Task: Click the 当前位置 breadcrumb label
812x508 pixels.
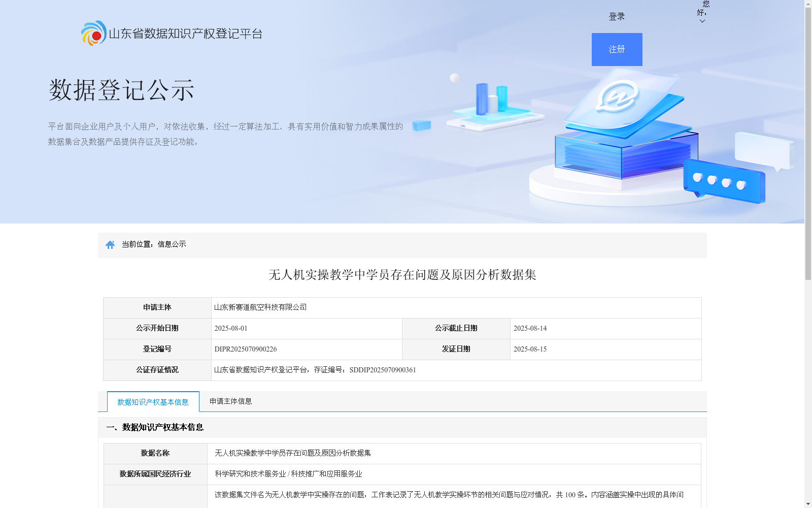Action: click(138, 244)
